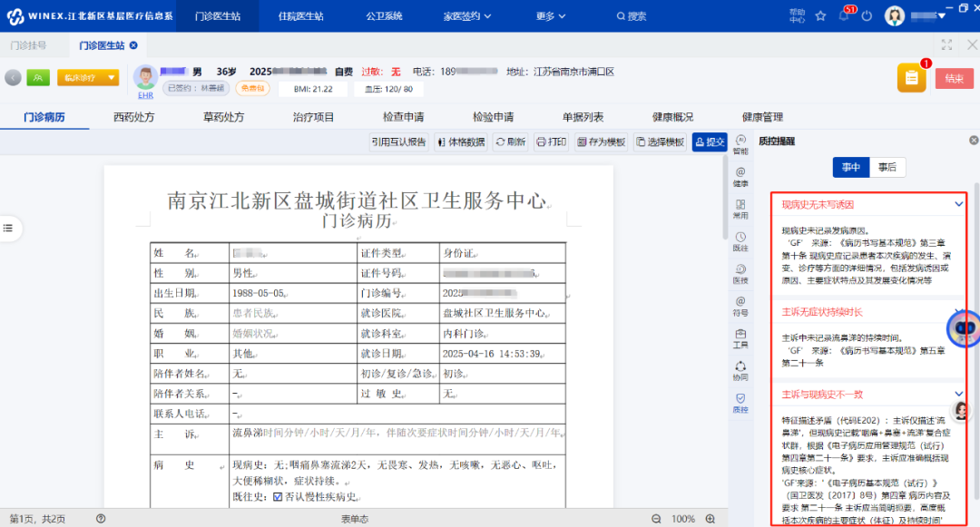Click the favorites star icon in header
Image resolution: width=980 pixels, height=527 pixels.
point(820,16)
